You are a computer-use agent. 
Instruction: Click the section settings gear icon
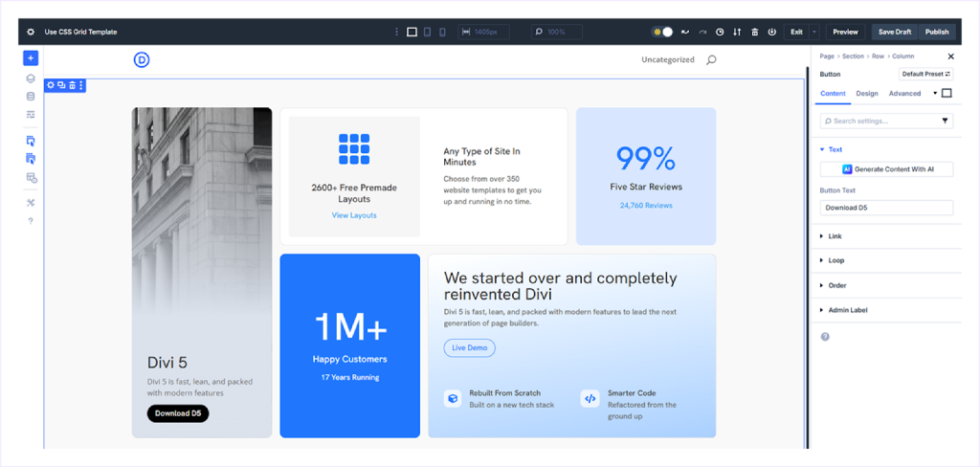click(x=51, y=85)
